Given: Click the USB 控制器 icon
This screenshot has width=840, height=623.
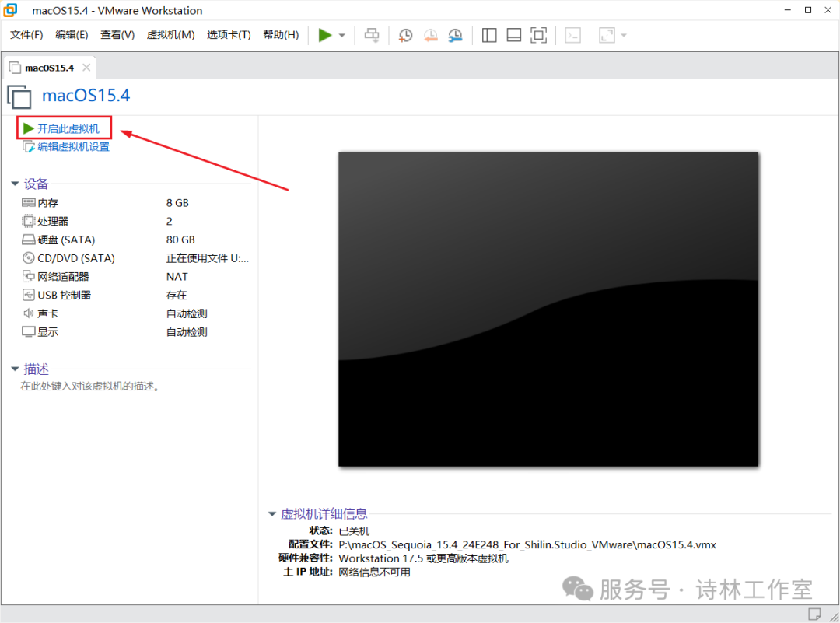Looking at the screenshot, I should [29, 295].
